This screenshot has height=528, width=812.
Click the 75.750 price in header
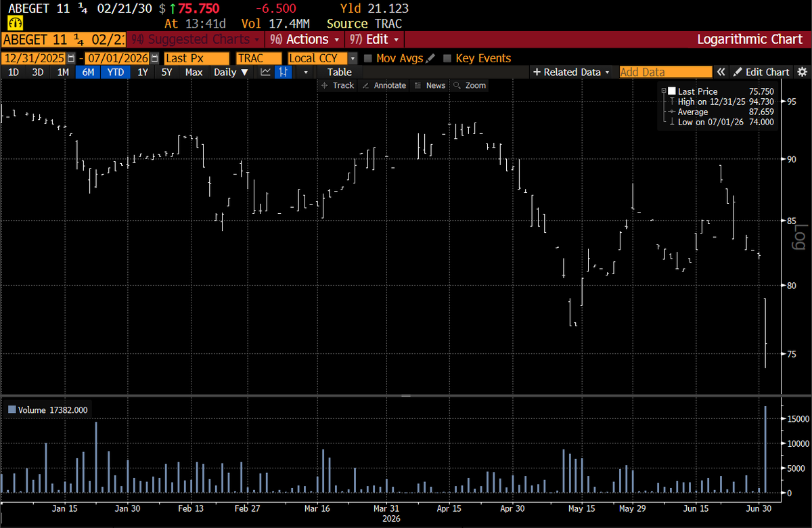pos(199,9)
